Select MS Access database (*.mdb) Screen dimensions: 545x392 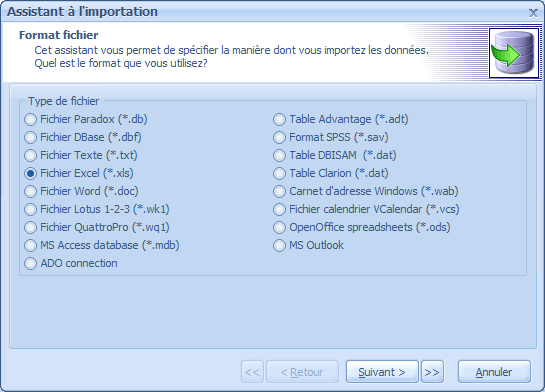(102, 245)
